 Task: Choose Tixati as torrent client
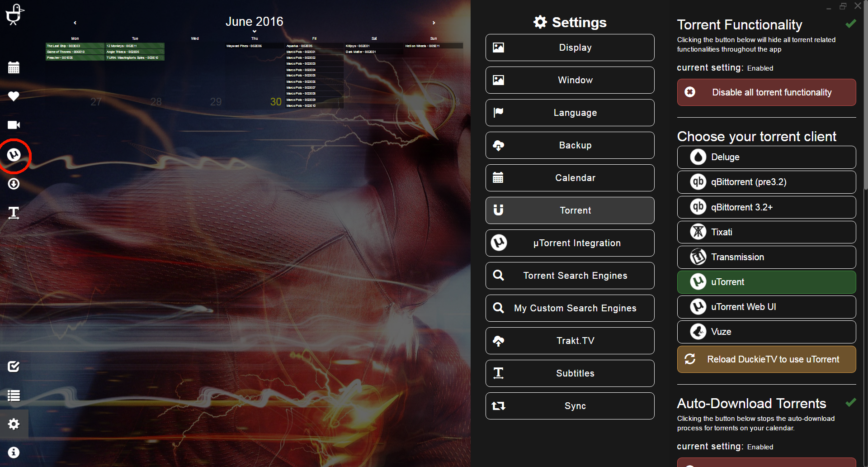click(x=766, y=232)
